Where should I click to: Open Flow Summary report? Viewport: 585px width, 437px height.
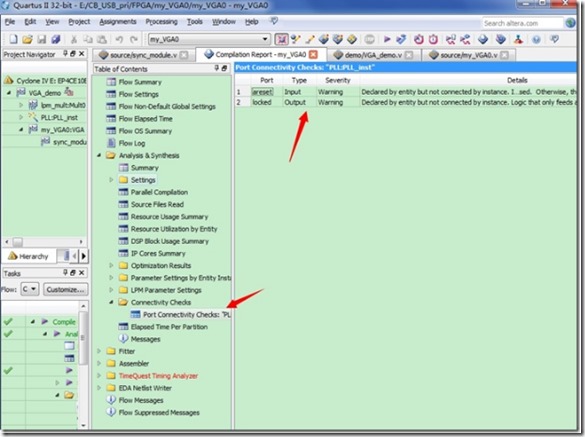pyautogui.click(x=140, y=82)
